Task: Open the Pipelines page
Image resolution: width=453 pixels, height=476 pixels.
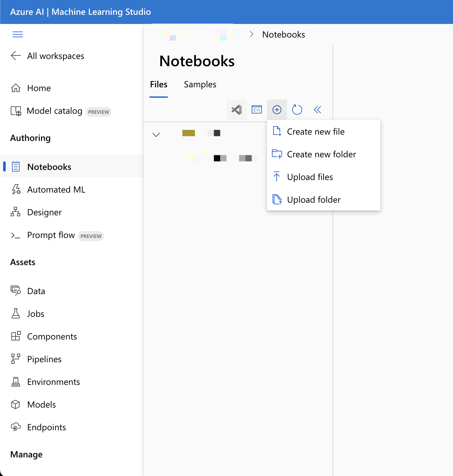Action: click(x=44, y=359)
